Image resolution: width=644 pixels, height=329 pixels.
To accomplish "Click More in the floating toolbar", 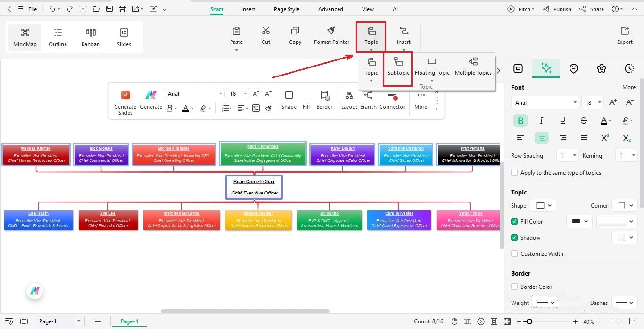I will (x=421, y=101).
